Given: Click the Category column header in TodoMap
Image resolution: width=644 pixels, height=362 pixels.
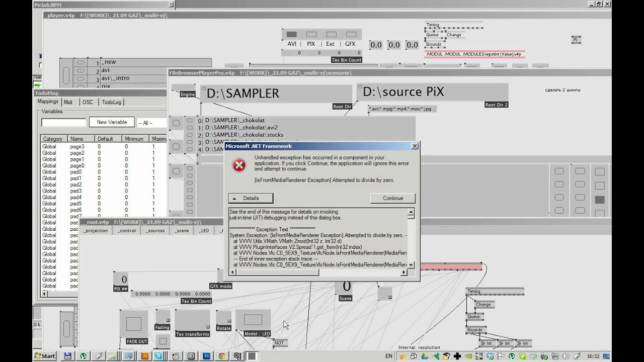Looking at the screenshot, I should (54, 139).
